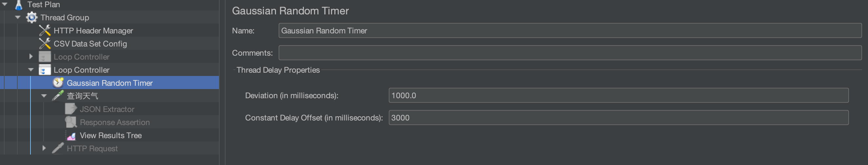Collapse the 查询天气 sampler node
868x165 pixels.
pos(44,96)
